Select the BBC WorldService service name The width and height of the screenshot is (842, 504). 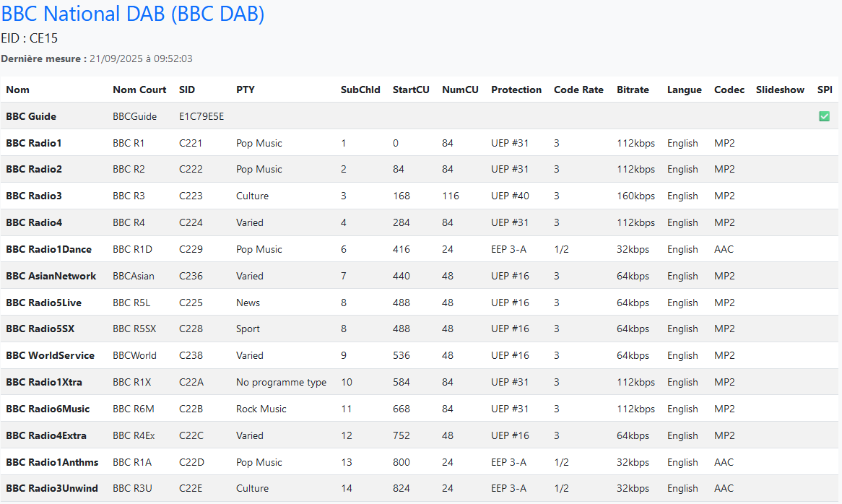(x=50, y=356)
